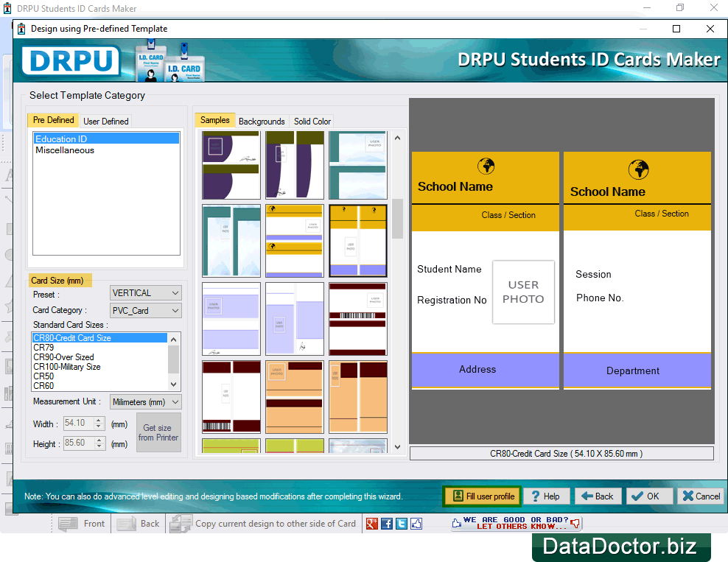Open Help
Screen dimensions: 728x562
pyautogui.click(x=546, y=496)
